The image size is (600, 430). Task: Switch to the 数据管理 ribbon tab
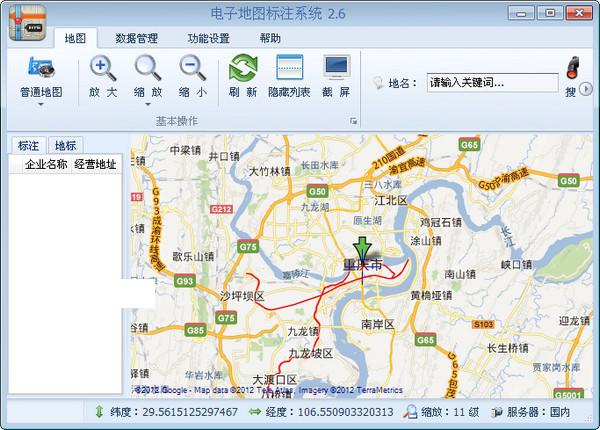[x=137, y=39]
